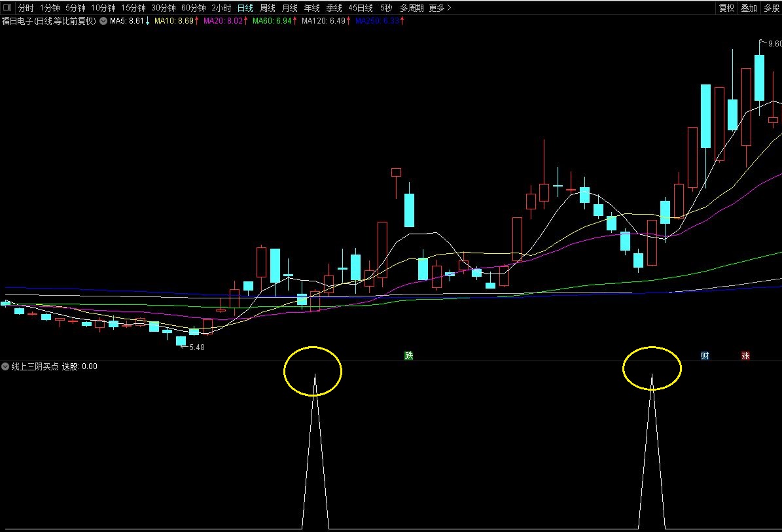
Task: Open the 季线 quarterly chart tab
Action: tap(334, 8)
